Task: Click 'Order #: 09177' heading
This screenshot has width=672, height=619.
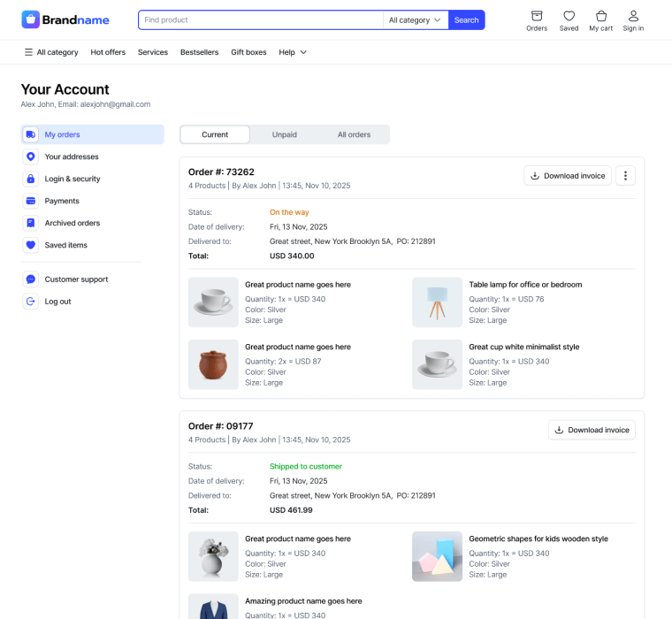Action: [221, 426]
